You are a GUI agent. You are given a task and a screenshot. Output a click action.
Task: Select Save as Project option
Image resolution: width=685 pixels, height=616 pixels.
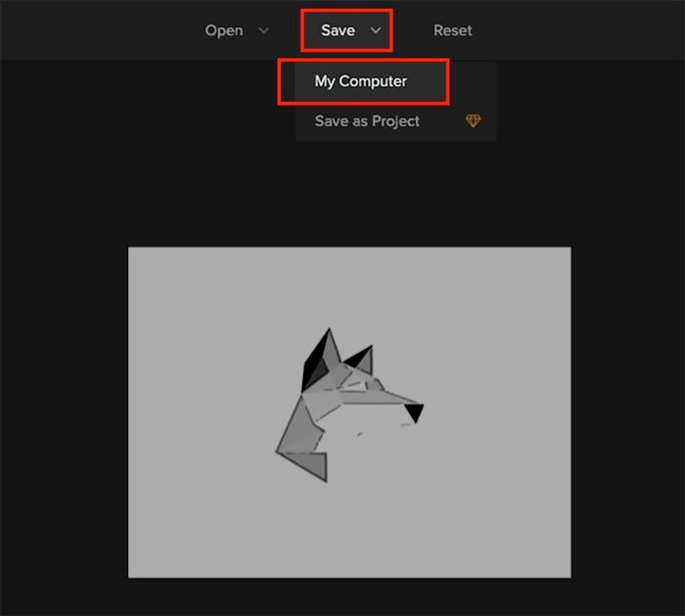click(367, 121)
